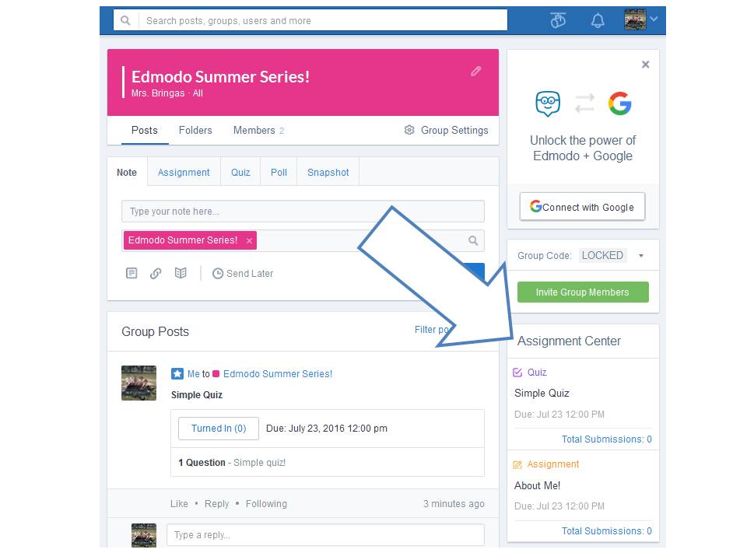Image resolution: width=747 pixels, height=560 pixels.
Task: Click the Filter posts link
Action: point(433,330)
